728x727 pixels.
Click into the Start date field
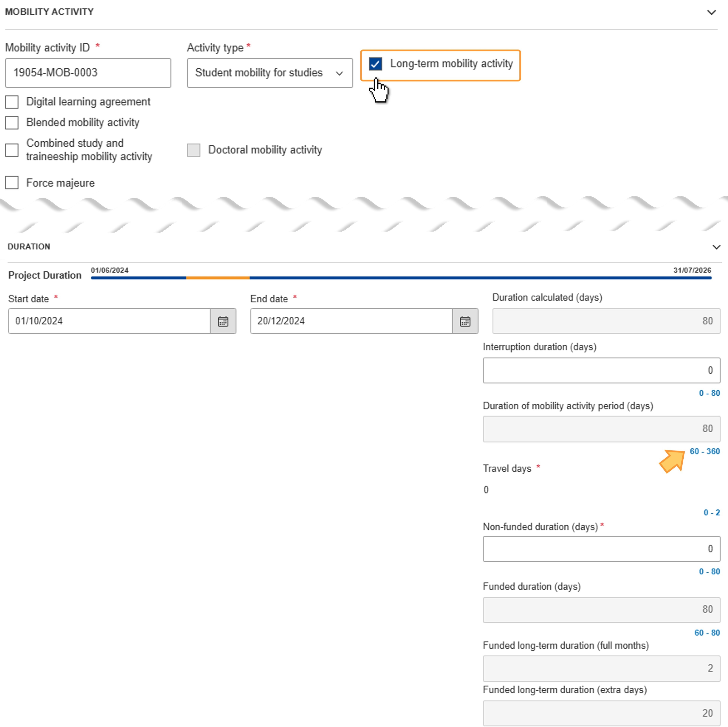pyautogui.click(x=109, y=321)
